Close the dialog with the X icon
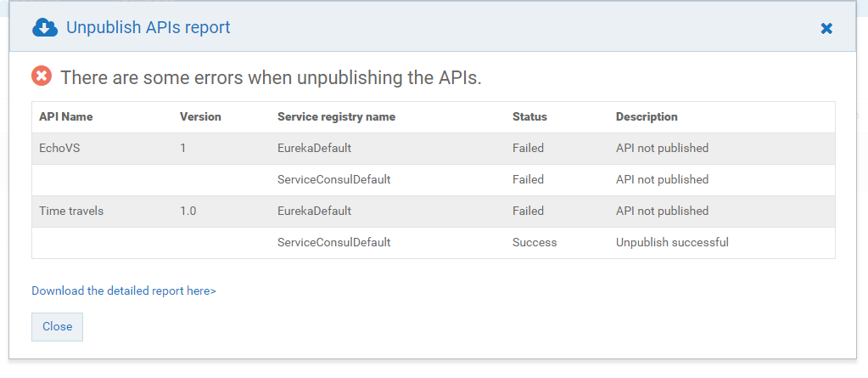This screenshot has height=378, width=868. [826, 29]
